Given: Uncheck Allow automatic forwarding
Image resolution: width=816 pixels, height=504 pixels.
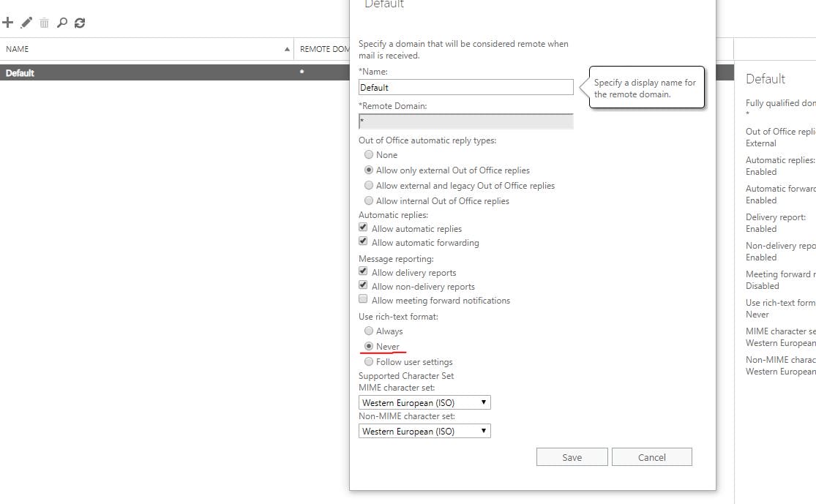Looking at the screenshot, I should point(363,242).
